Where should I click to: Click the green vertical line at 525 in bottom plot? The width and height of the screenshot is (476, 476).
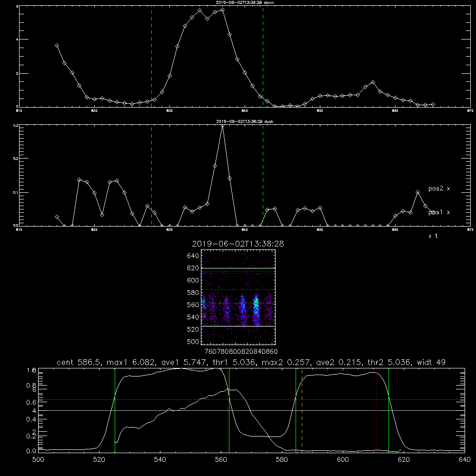tap(115, 410)
